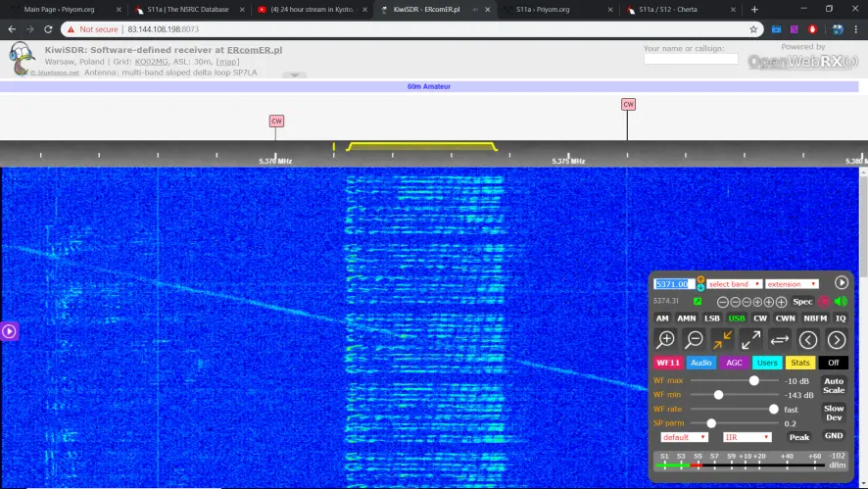Click the waterfall zoom out magnifier
868x489 pixels.
tap(694, 340)
